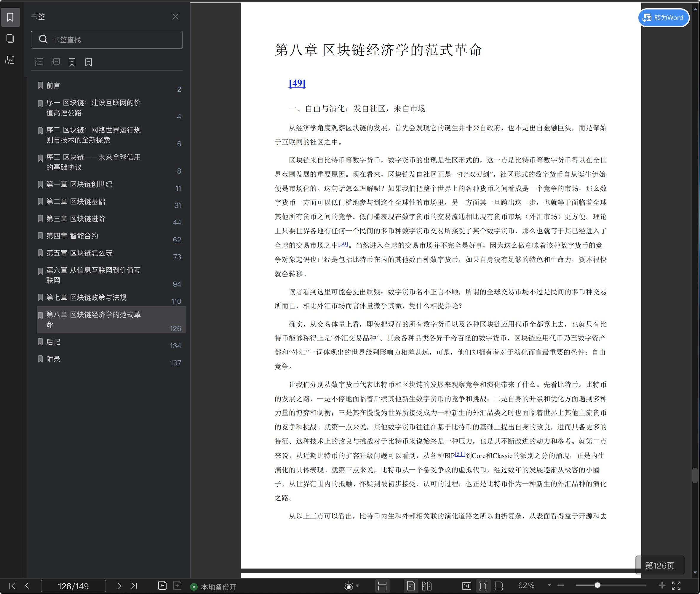Image resolution: width=700 pixels, height=594 pixels.
Task: Jump to 第五章 区块链怎么玩
Action: tap(111, 253)
